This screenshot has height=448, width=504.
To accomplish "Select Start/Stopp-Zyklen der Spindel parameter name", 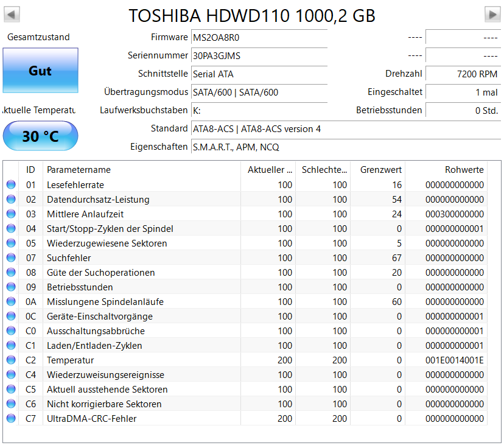I will pyautogui.click(x=110, y=229).
